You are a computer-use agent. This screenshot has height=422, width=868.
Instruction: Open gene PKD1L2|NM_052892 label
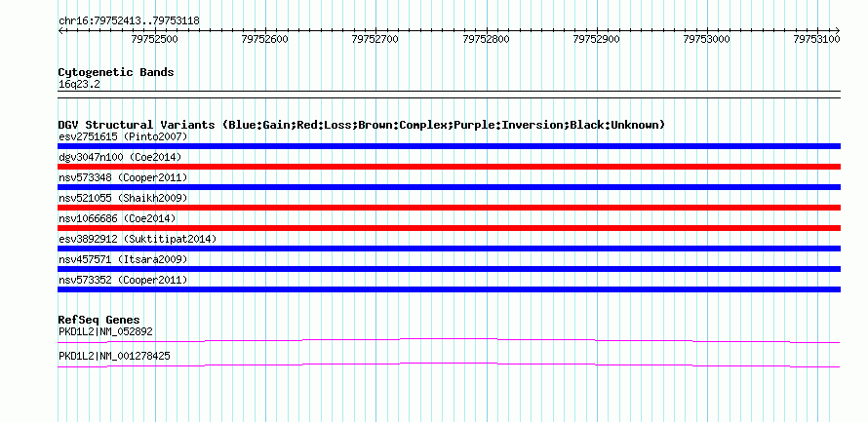tap(105, 331)
